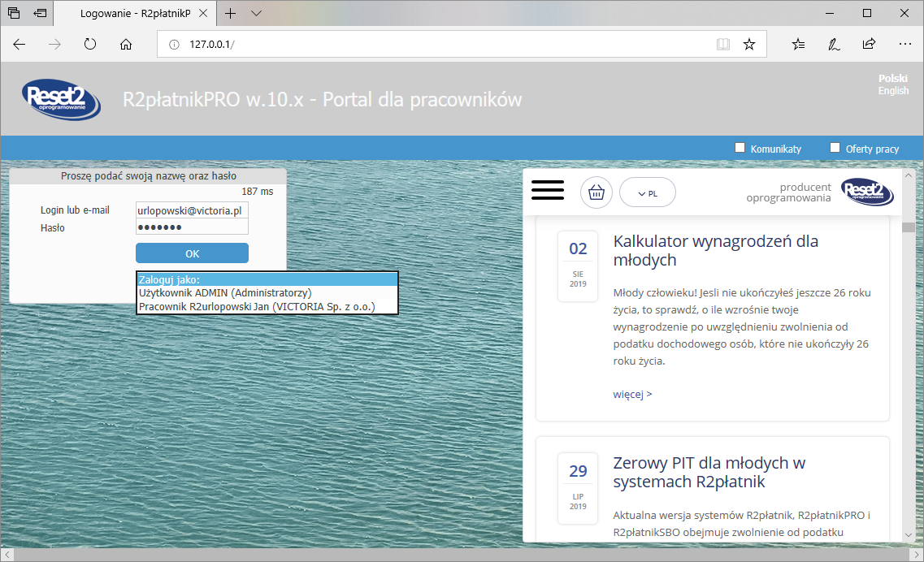Maximize the browser window
The width and height of the screenshot is (924, 562).
point(867,13)
